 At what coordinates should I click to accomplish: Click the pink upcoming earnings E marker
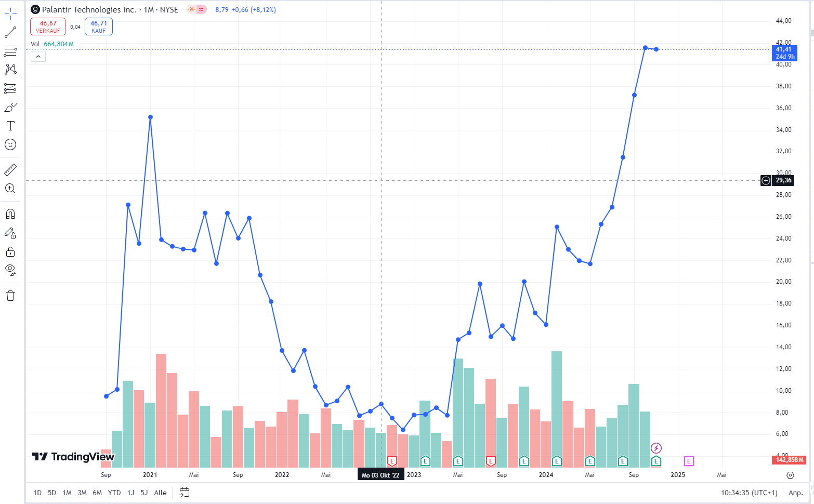689,461
